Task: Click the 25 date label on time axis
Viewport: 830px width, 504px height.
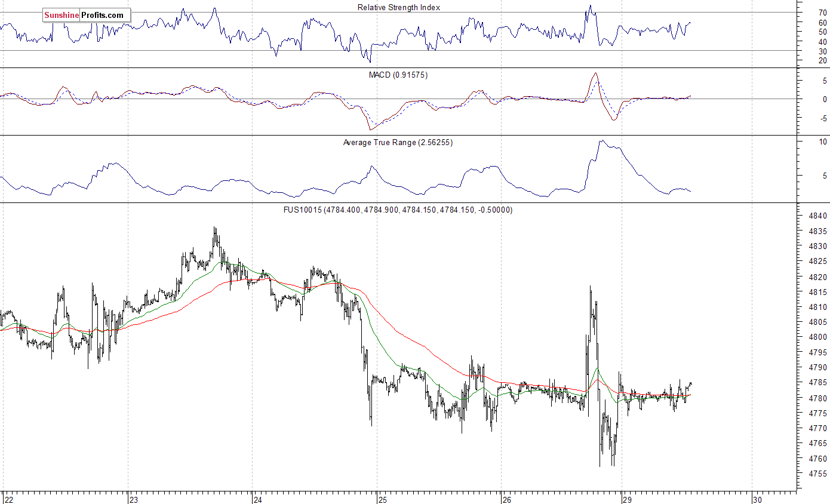Action: [x=382, y=499]
